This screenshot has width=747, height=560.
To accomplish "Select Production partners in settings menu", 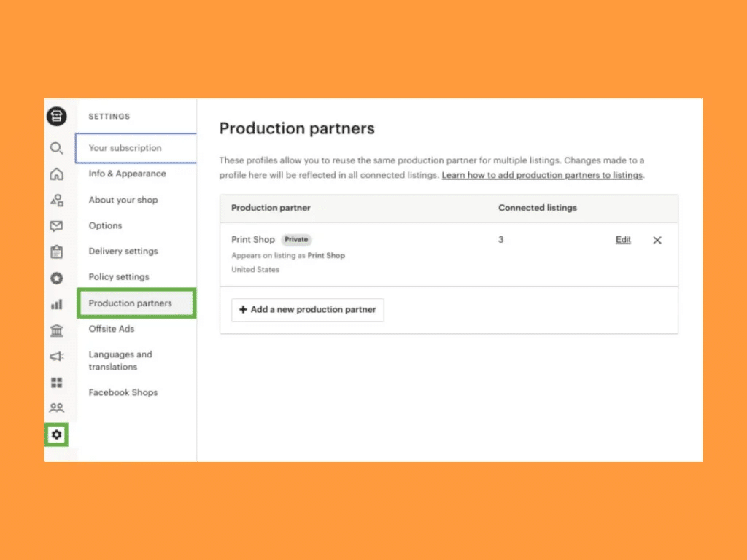I will pos(136,303).
